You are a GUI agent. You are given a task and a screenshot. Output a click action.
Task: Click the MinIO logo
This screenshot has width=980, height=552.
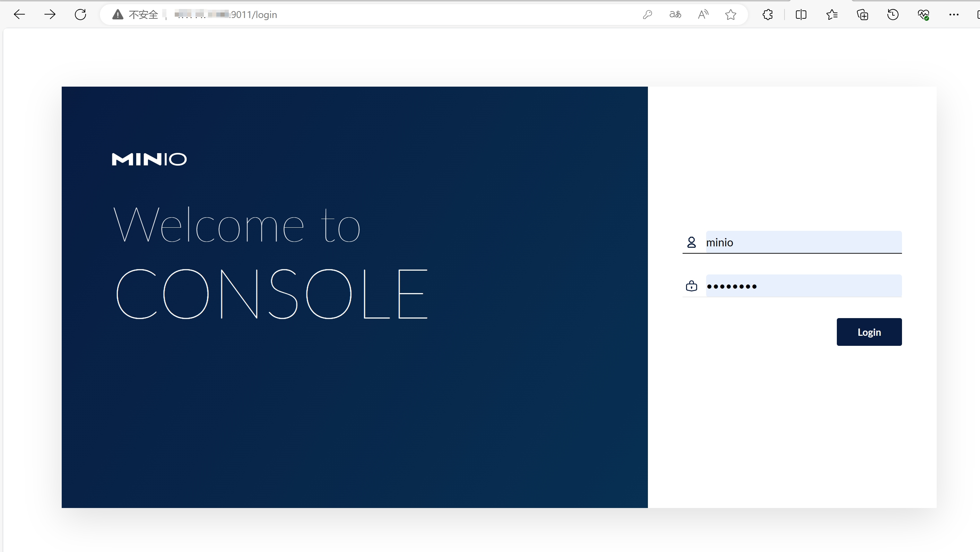click(149, 159)
